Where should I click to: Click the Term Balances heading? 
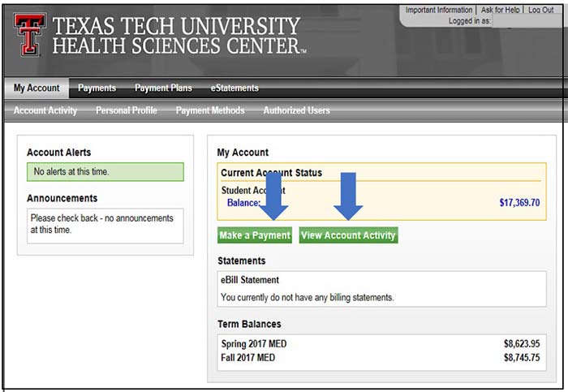[249, 324]
